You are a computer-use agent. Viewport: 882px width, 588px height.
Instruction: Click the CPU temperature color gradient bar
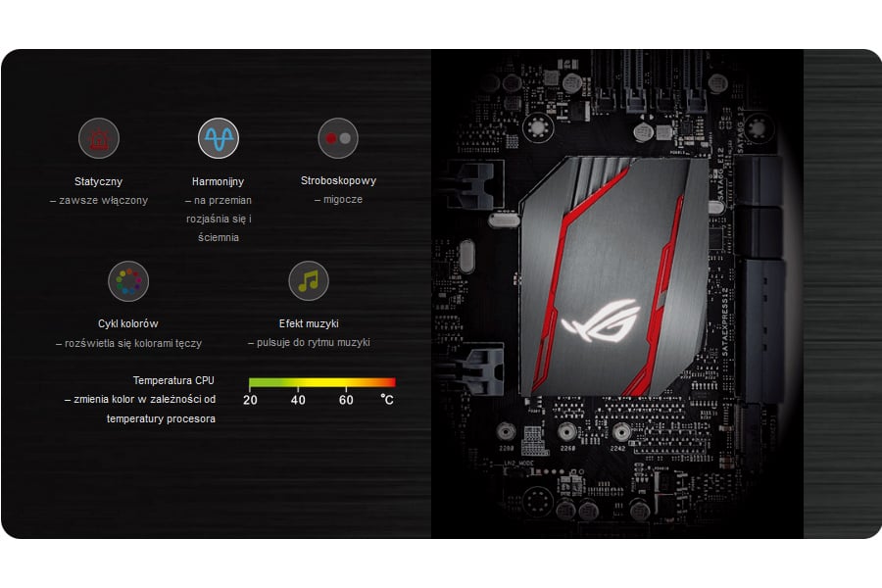[322, 382]
